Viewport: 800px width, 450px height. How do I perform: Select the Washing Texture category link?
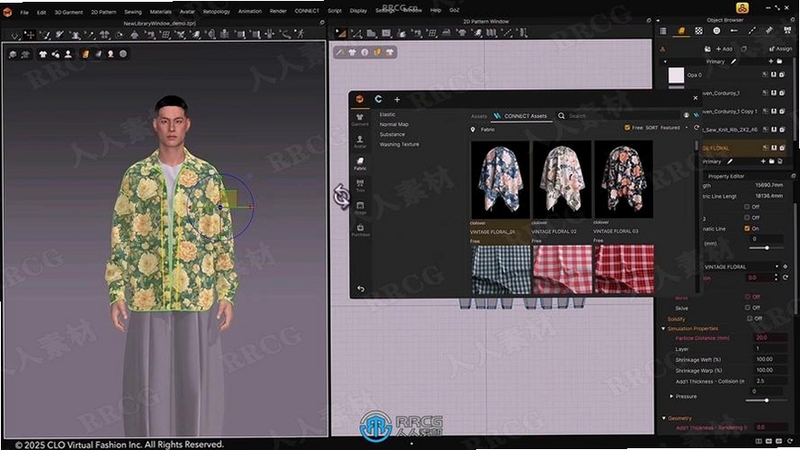pos(399,144)
